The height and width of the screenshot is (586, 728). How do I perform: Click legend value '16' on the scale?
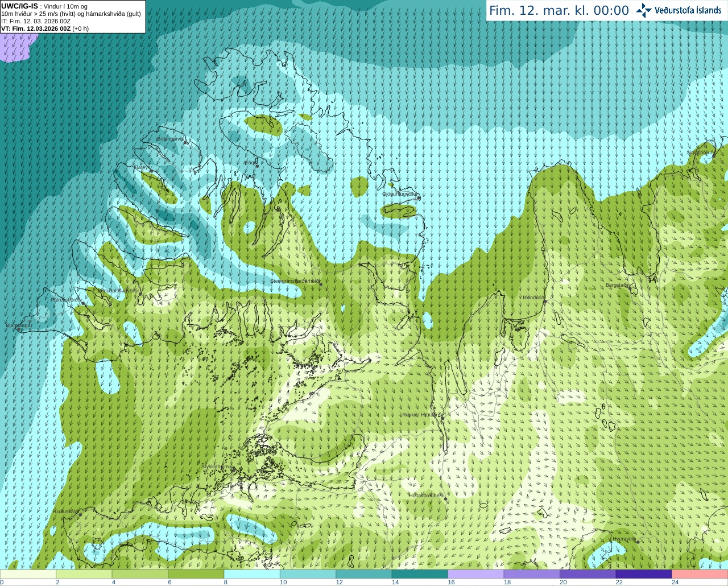click(x=451, y=582)
